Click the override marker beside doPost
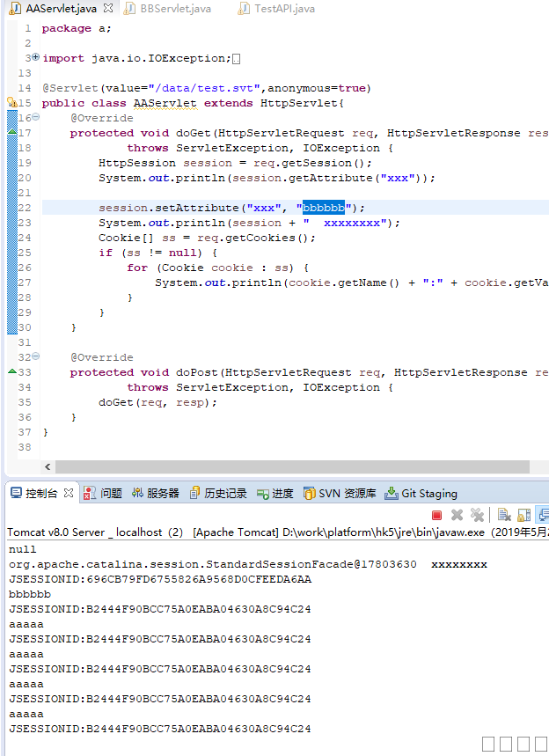 click(x=11, y=372)
